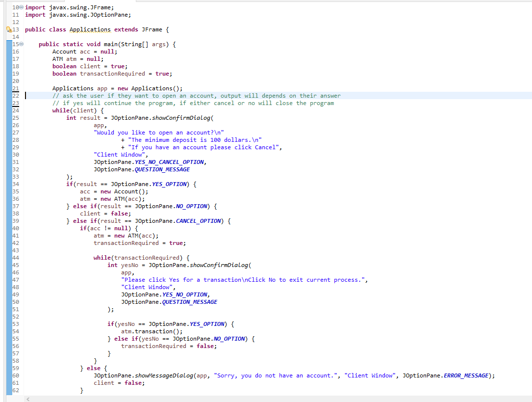
Task: Click line number 40 in the ruler
Action: (x=15, y=228)
